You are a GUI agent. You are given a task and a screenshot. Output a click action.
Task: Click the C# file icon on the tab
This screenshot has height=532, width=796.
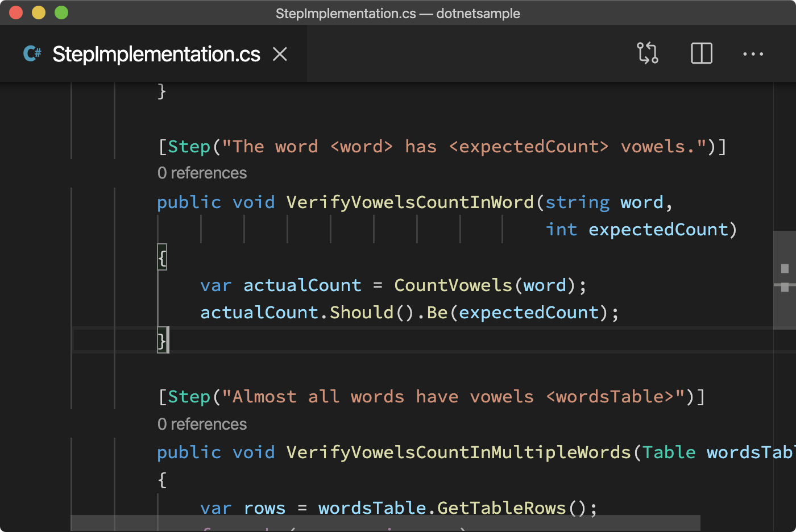[32, 54]
